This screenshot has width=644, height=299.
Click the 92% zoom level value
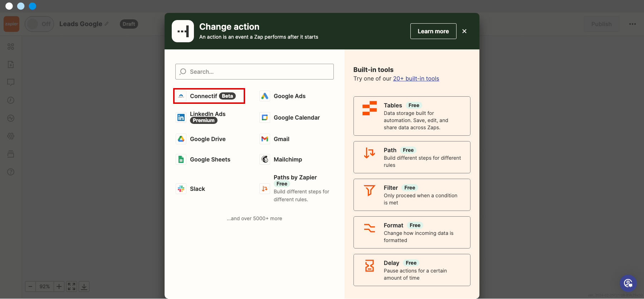point(45,286)
